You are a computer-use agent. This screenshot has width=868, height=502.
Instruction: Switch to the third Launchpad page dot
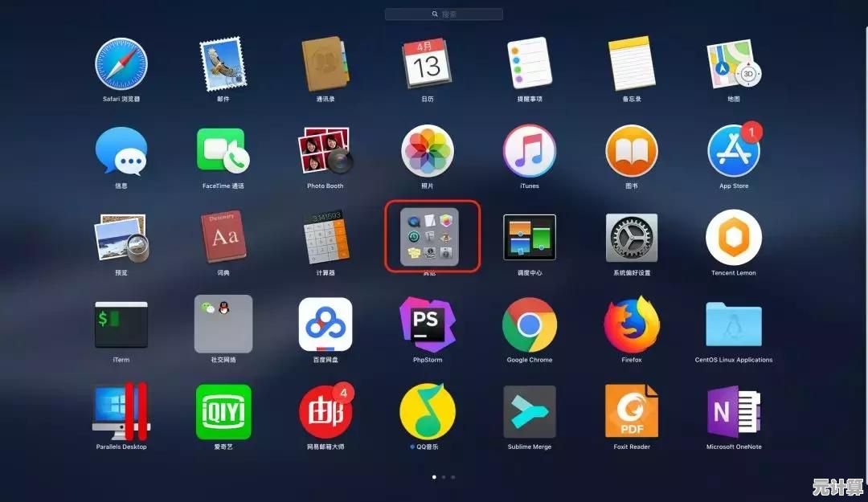coord(453,477)
